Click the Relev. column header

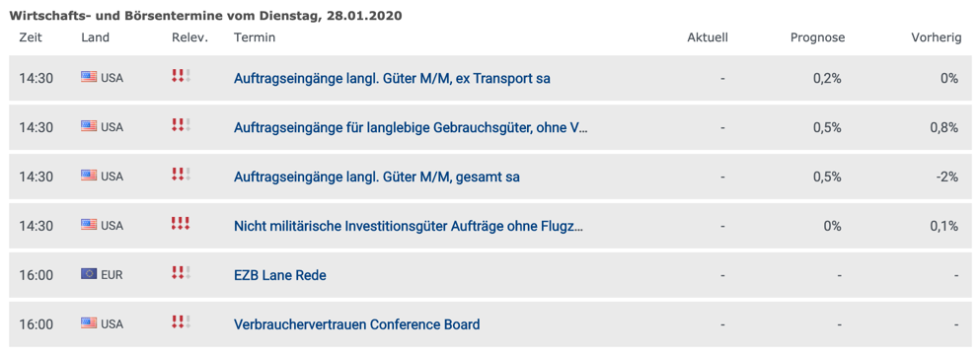189,37
